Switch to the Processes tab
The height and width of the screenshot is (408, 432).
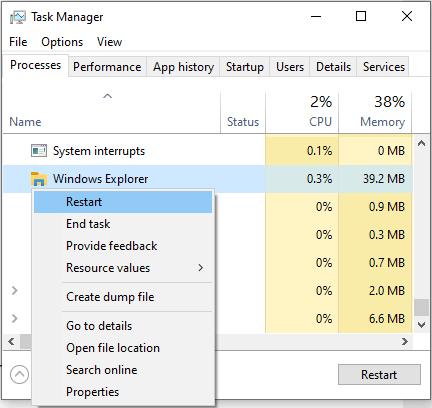coord(36,65)
